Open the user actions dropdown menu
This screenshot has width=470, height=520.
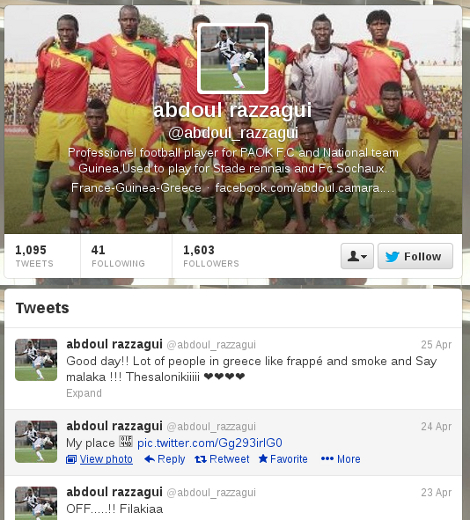[x=357, y=256]
